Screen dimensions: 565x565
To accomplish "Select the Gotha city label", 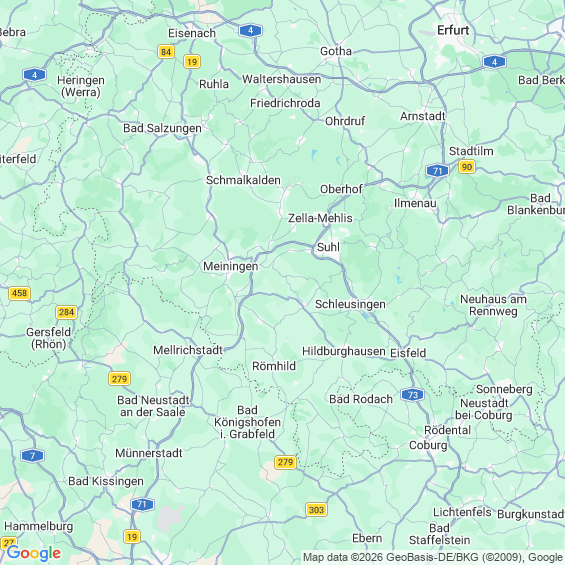I will tap(336, 51).
